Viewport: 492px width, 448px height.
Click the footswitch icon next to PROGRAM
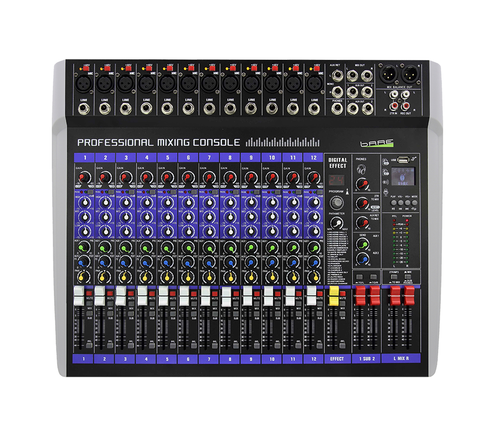[x=347, y=192]
